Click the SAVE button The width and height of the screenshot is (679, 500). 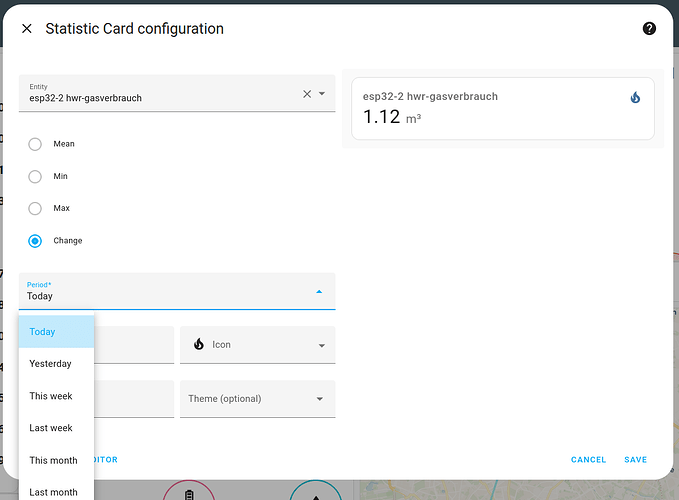click(x=635, y=460)
